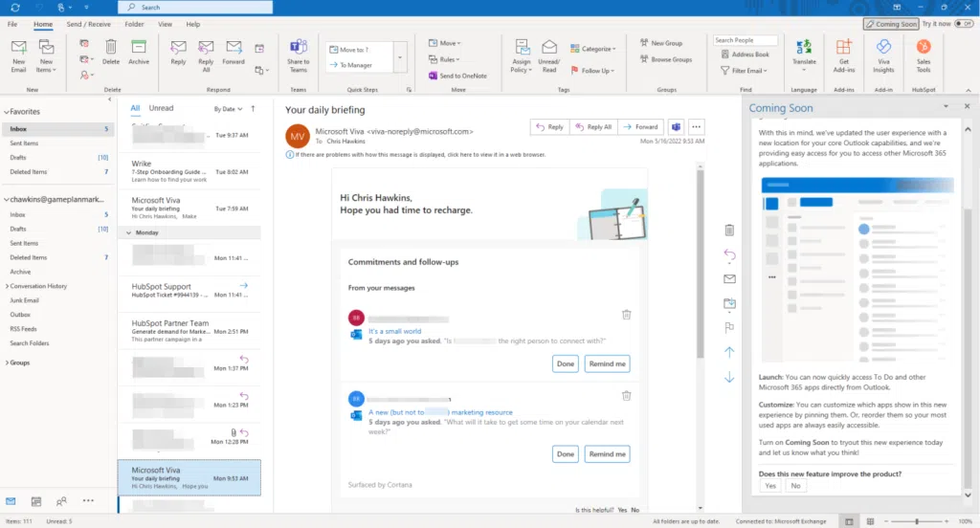
Task: Create a New Group
Action: 660,43
